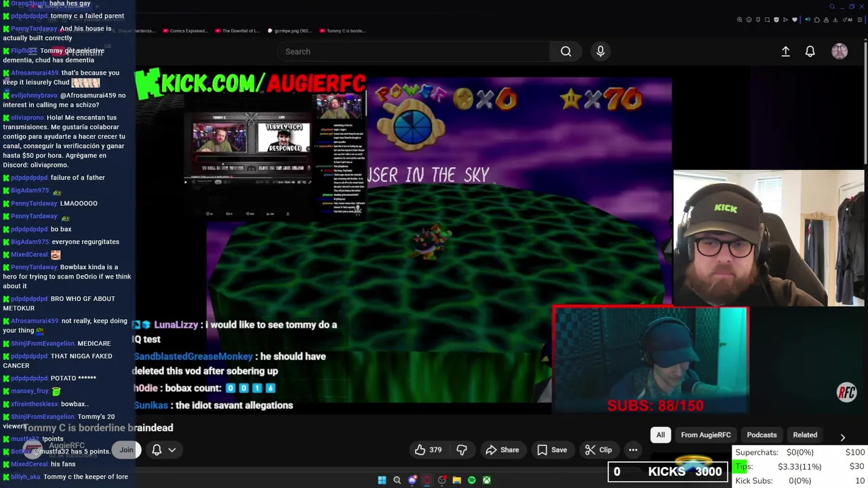
Task: Start voice search with the microphone icon
Action: pos(600,52)
